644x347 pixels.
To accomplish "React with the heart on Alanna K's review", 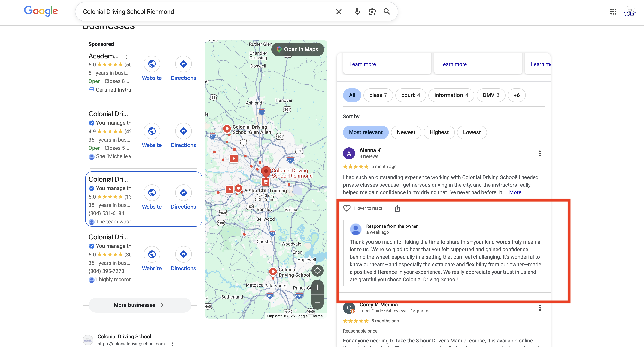I will pyautogui.click(x=347, y=208).
